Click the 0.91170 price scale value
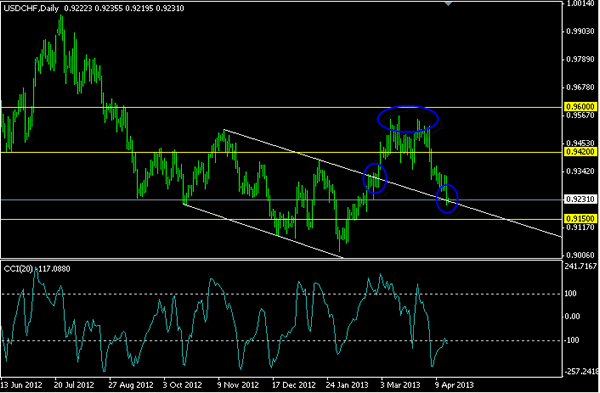 click(581, 227)
